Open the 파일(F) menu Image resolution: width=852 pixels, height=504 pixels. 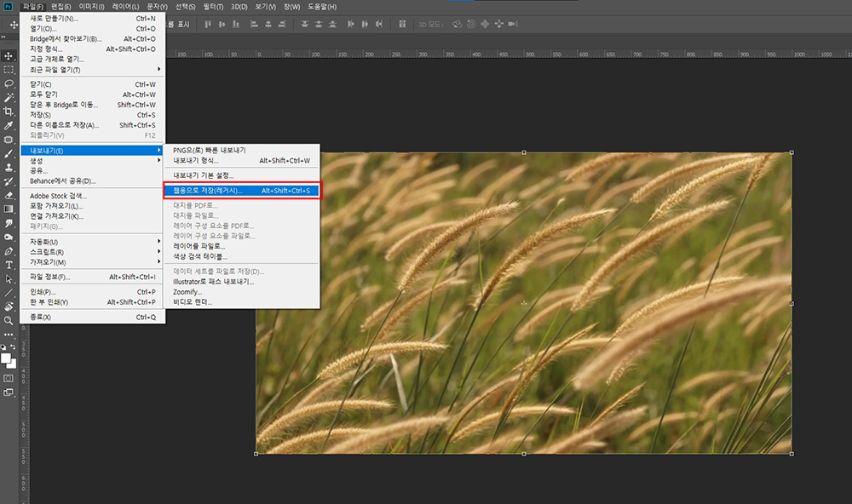[x=32, y=7]
